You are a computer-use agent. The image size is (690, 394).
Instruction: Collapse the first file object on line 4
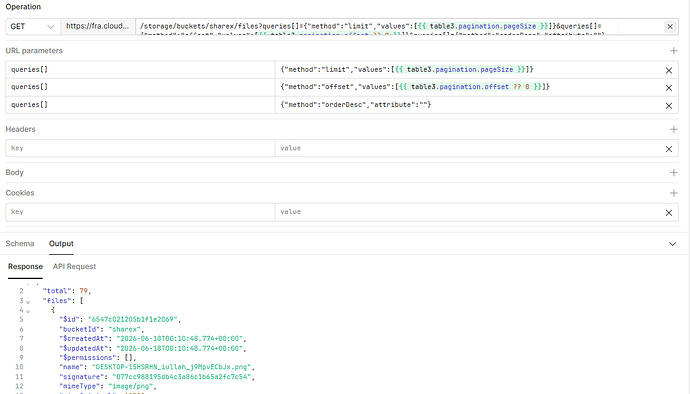28,311
